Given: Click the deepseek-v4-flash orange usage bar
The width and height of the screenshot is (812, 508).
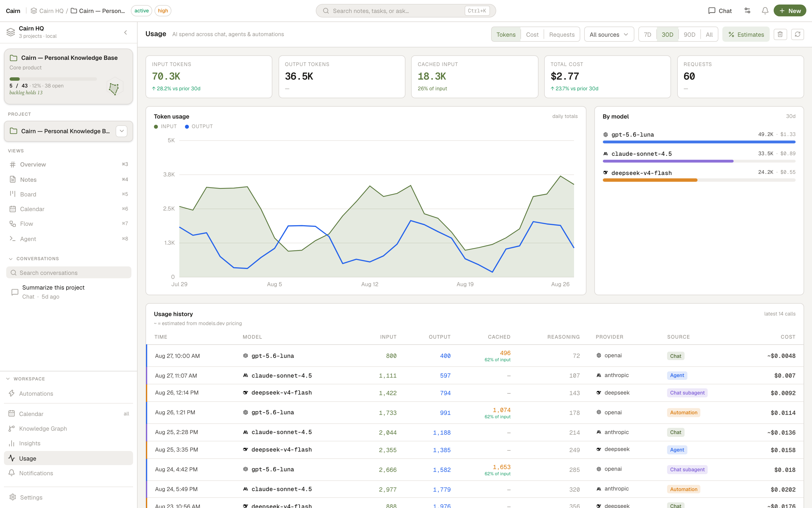Looking at the screenshot, I should click(650, 180).
